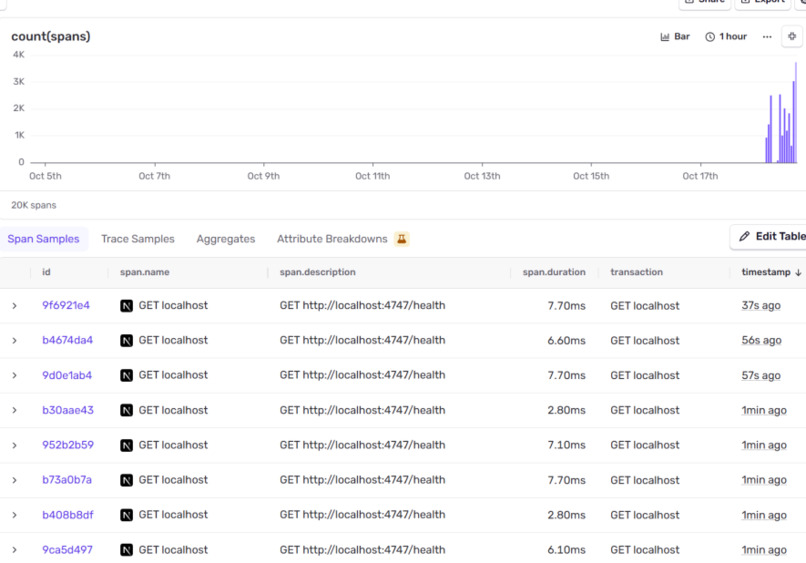
Task: Click the health URL description in 9f6921e4 row
Action: coord(362,305)
